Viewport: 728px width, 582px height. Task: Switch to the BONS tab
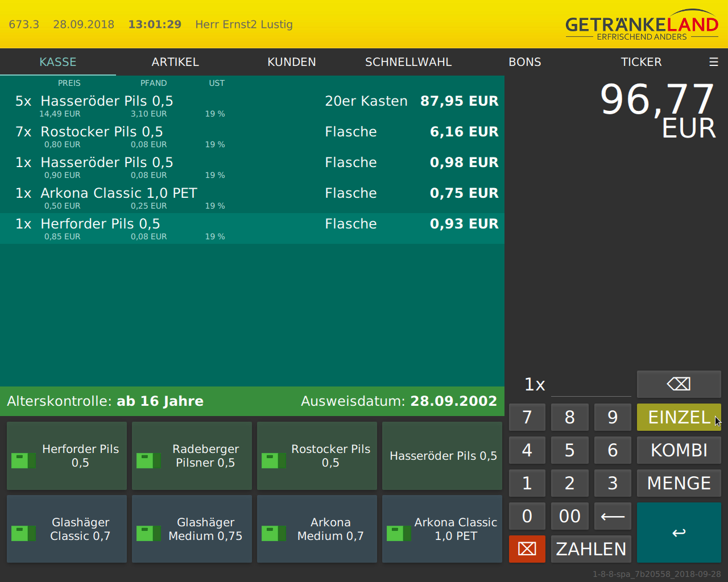[524, 62]
